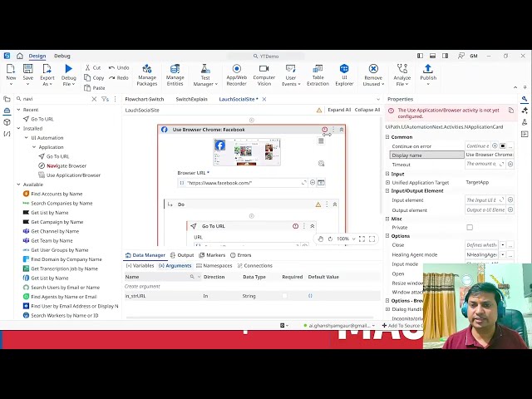Open the Output panel tab
This screenshot has height=399, width=532.
pyautogui.click(x=182, y=255)
